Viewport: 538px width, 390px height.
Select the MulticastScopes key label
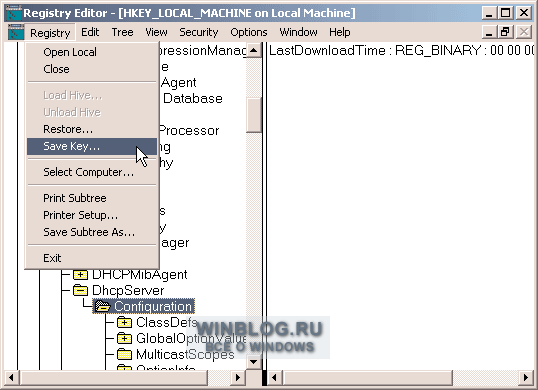(185, 354)
